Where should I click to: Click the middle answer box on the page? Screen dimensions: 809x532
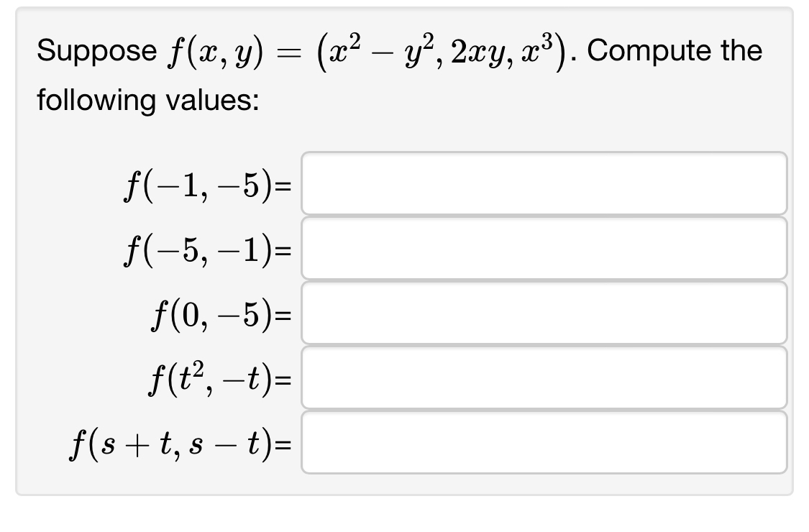543,313
